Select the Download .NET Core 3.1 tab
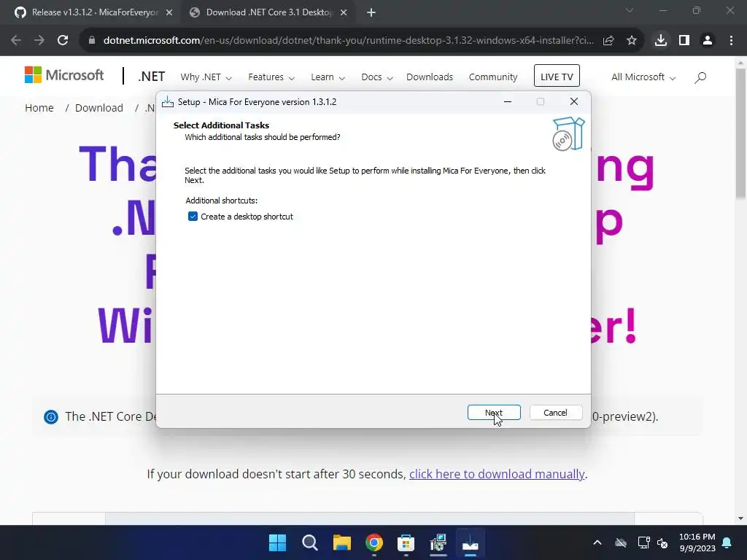This screenshot has height=560, width=747. [x=269, y=12]
